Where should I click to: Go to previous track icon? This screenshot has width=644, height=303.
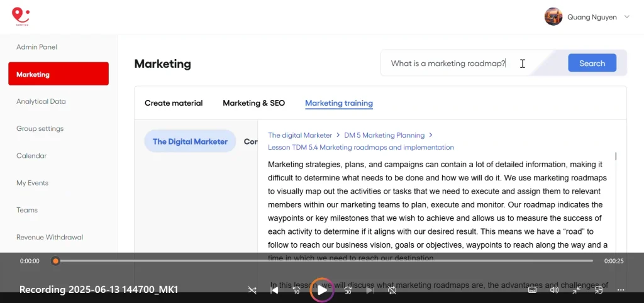coord(274,290)
